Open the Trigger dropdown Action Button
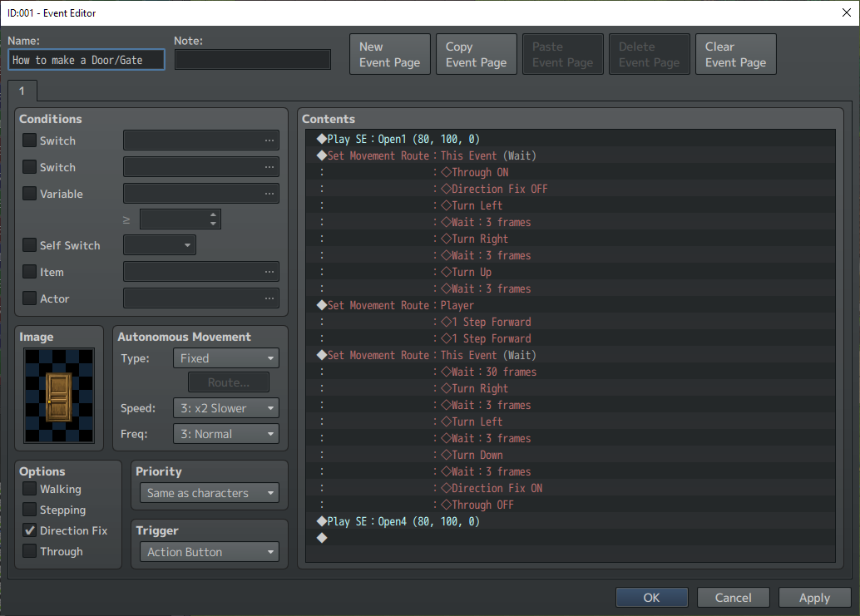The width and height of the screenshot is (860, 616). click(x=210, y=552)
